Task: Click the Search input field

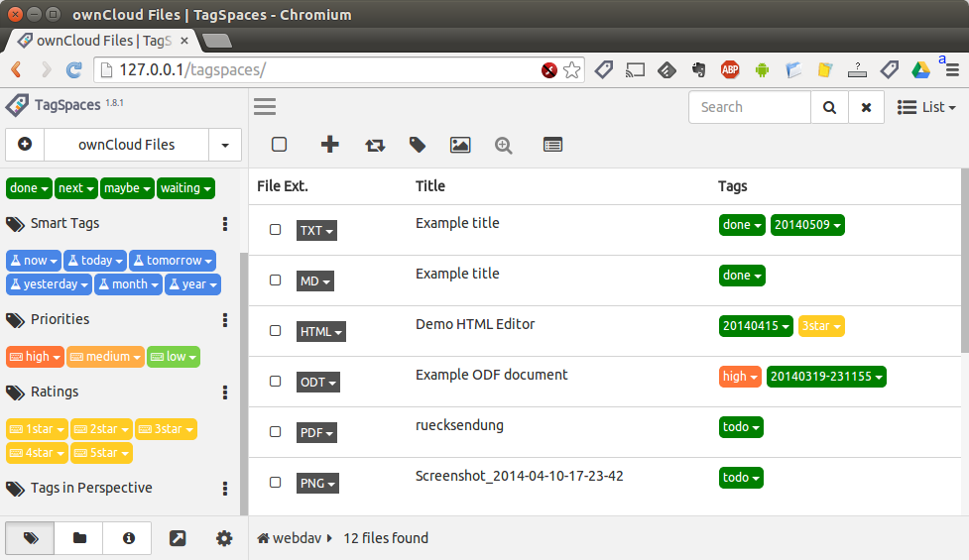Action: (750, 107)
